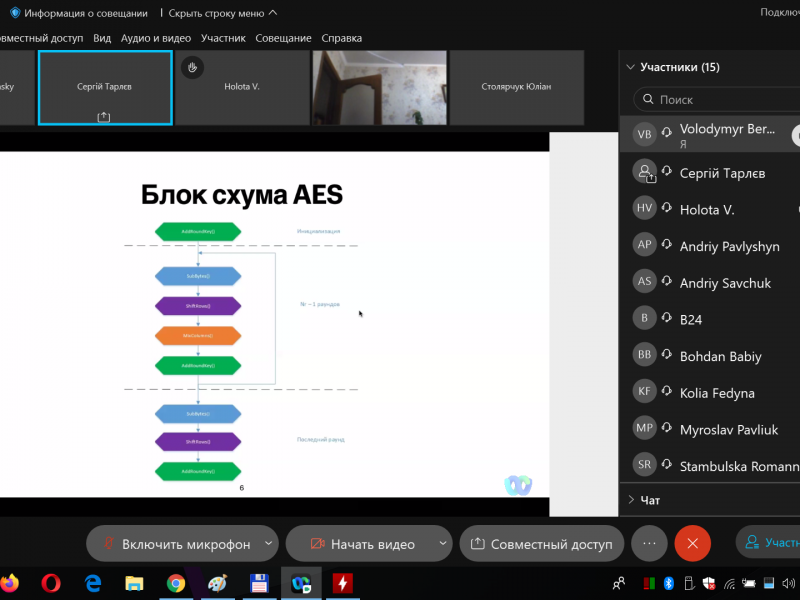Click the presenter avatar icon beside Сергій Тарлєв
Viewport: 800px width, 600px height.
point(645,173)
